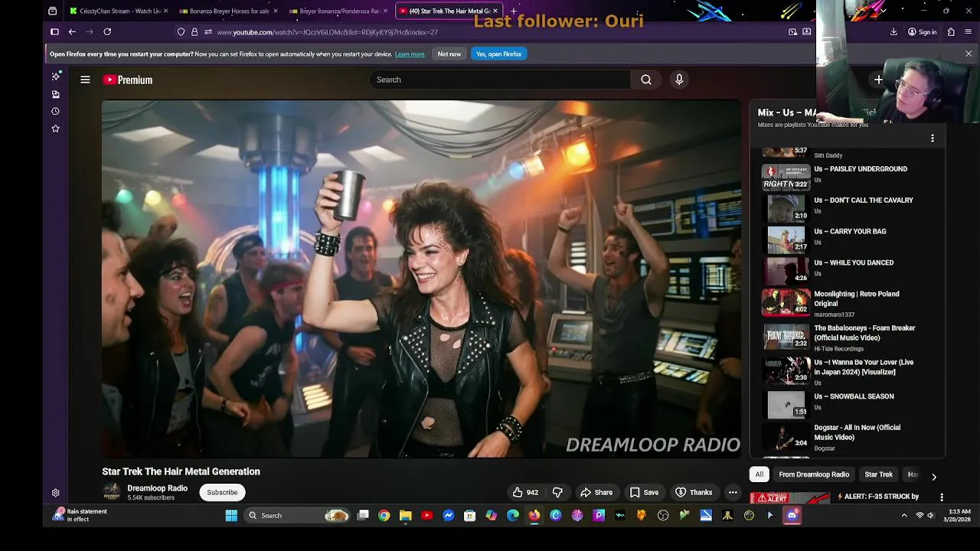Click the Subscribe button
This screenshot has height=551, width=980.
pos(222,492)
